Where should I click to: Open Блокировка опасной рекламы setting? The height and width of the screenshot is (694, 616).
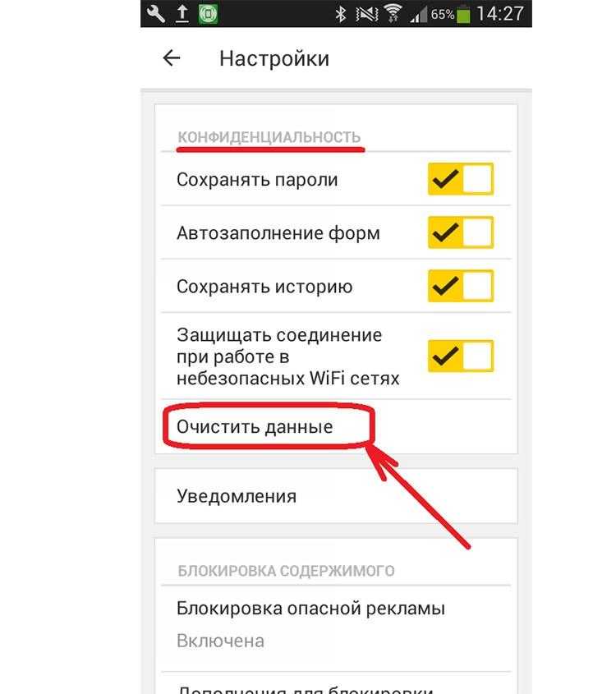coord(336,624)
